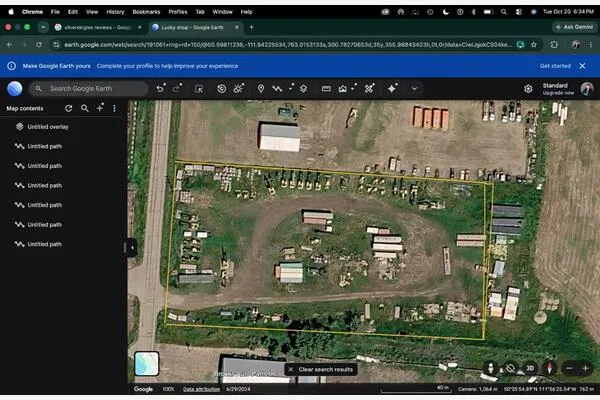Image resolution: width=600 pixels, height=400 pixels.
Task: Toggle 3D view button
Action: 530,368
